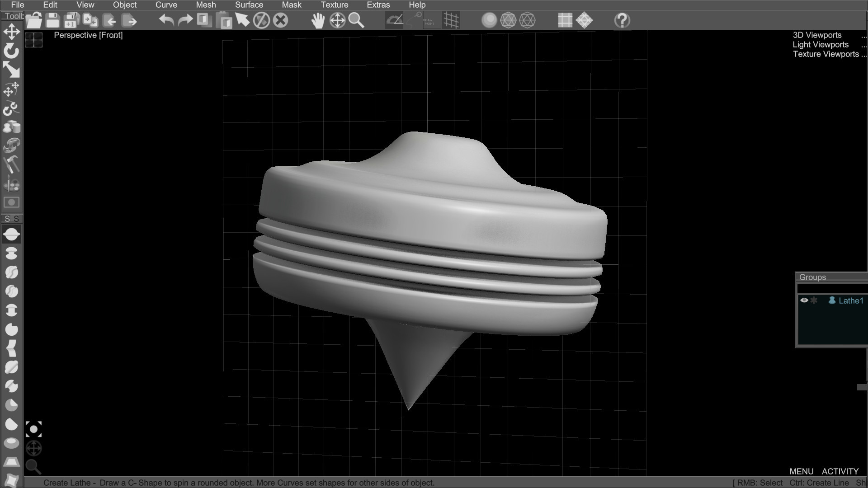
Task: Click the MENU label at bottom right
Action: tap(802, 471)
